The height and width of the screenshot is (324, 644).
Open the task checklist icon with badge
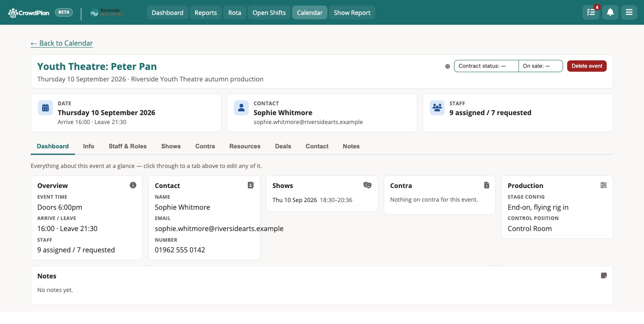tap(591, 12)
